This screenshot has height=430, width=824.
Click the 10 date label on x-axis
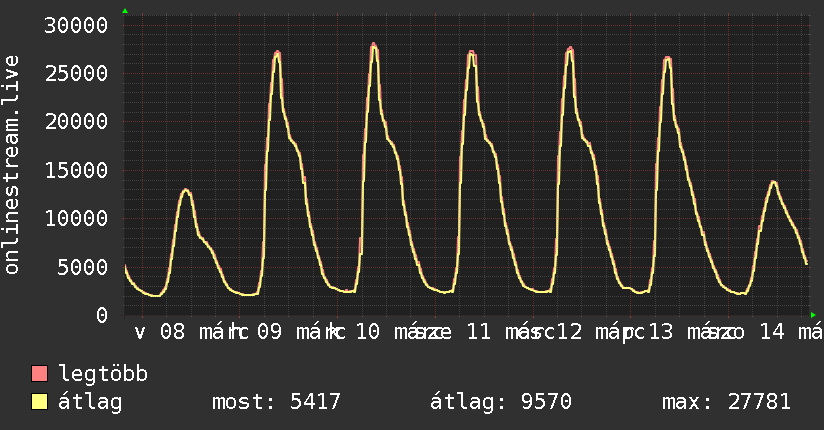tap(367, 332)
